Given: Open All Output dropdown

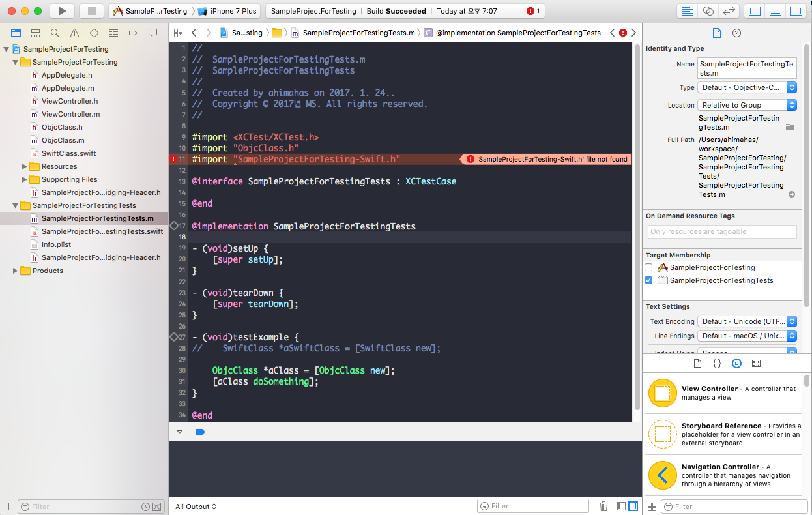Looking at the screenshot, I should click(196, 507).
